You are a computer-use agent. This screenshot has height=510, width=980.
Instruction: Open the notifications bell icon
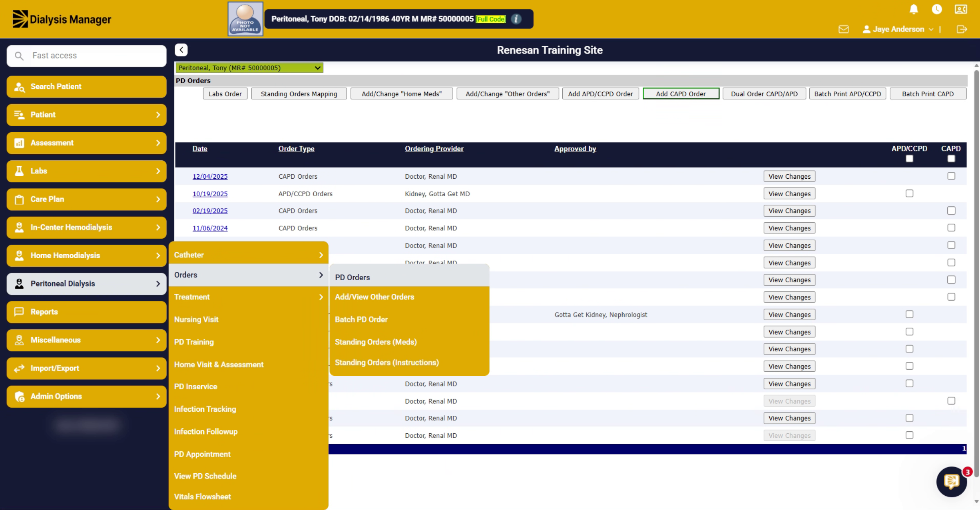point(914,9)
